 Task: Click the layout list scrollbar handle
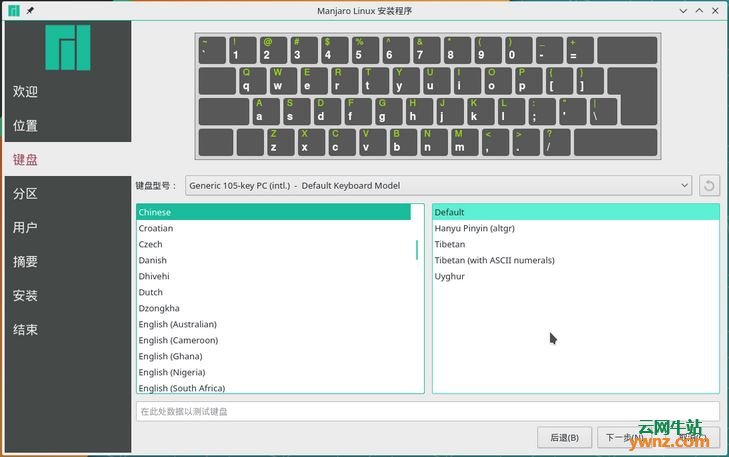tap(417, 250)
